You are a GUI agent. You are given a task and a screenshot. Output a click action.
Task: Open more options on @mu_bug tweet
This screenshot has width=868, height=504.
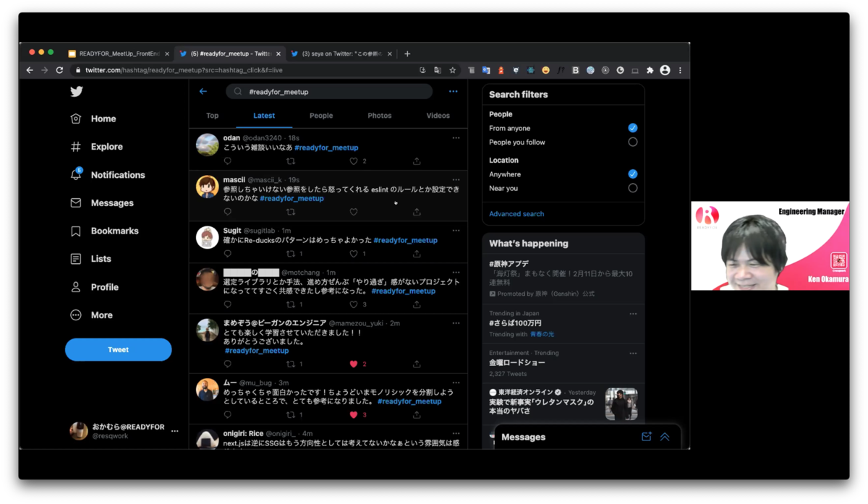456,383
